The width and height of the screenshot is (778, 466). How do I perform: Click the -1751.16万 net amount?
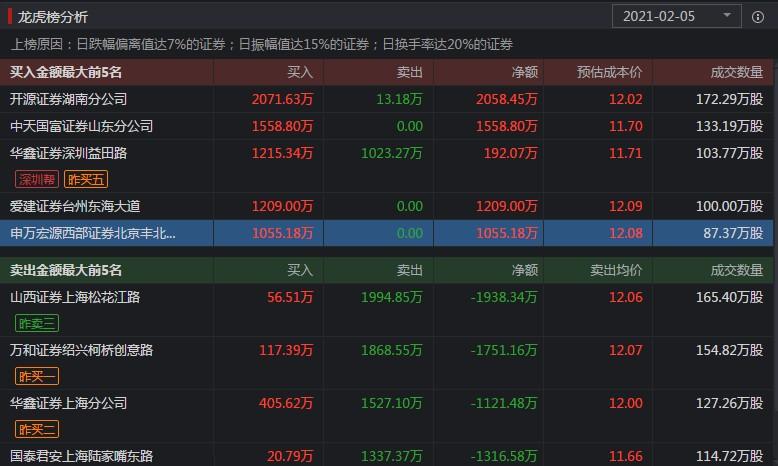coord(504,350)
